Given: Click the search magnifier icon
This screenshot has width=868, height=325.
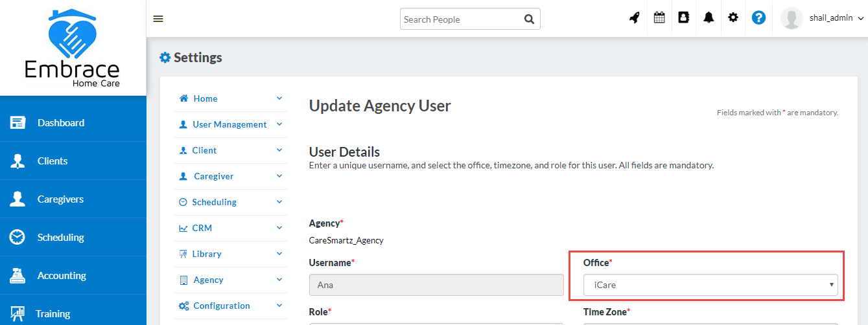Looking at the screenshot, I should click(529, 19).
